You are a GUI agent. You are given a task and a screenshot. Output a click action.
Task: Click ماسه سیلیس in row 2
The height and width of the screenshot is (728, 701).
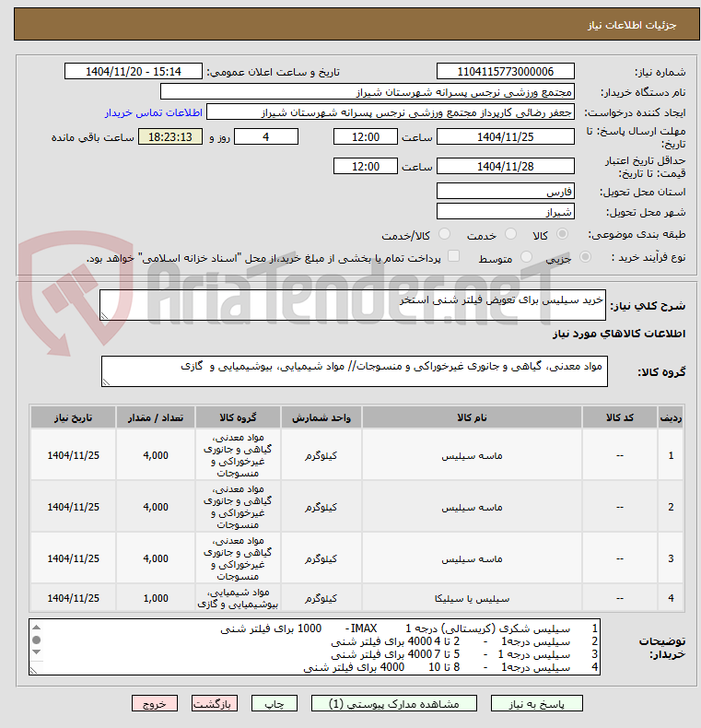pyautogui.click(x=472, y=508)
